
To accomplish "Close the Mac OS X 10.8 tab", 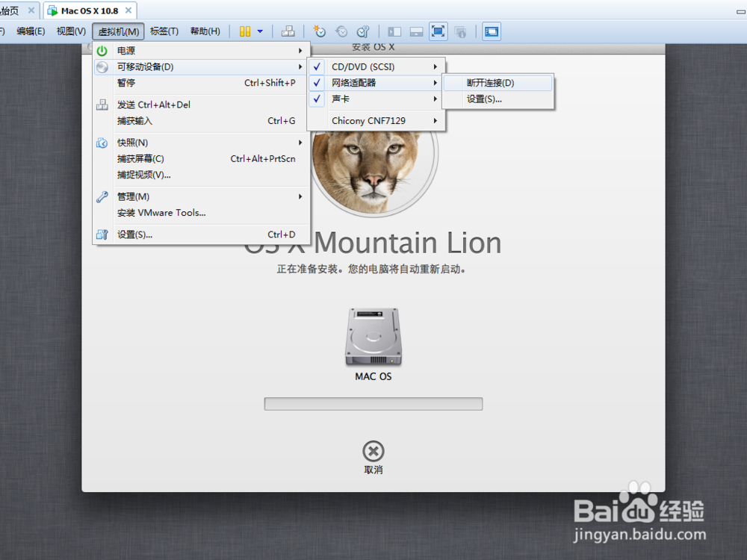I will 128,10.
